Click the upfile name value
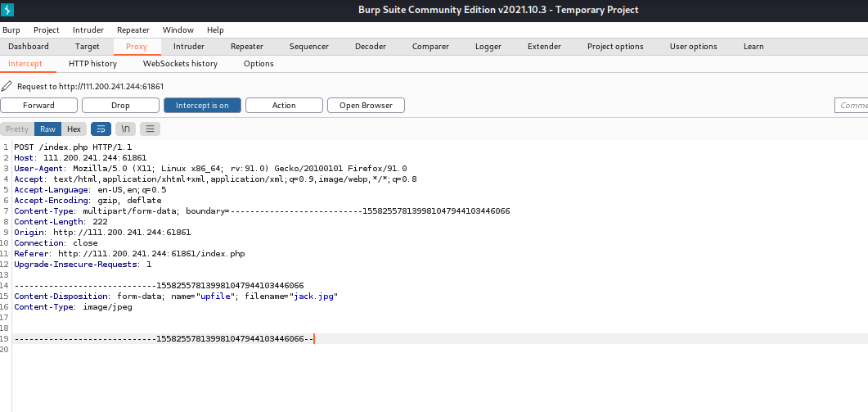This screenshot has height=412, width=868. (215, 297)
